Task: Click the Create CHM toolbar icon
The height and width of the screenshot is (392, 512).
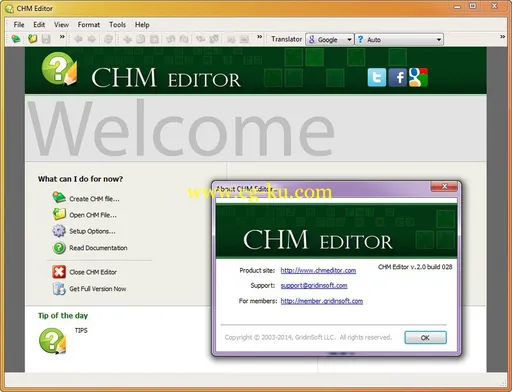Action: click(x=16, y=39)
